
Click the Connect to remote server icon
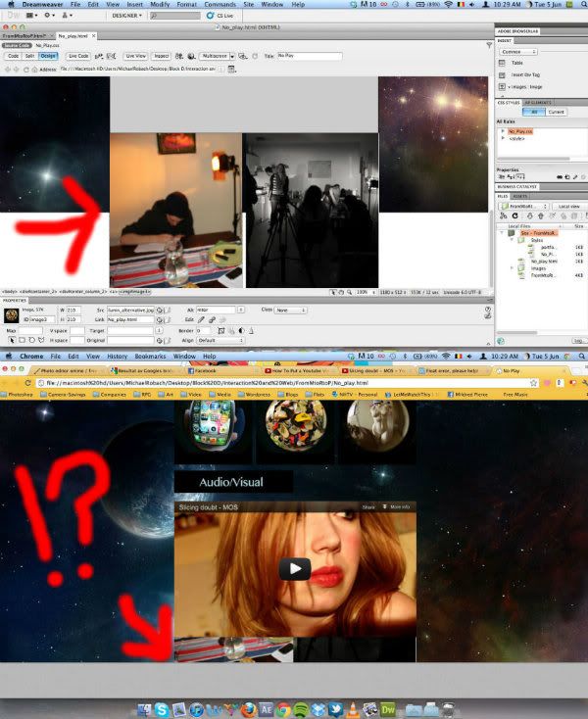[x=504, y=216]
